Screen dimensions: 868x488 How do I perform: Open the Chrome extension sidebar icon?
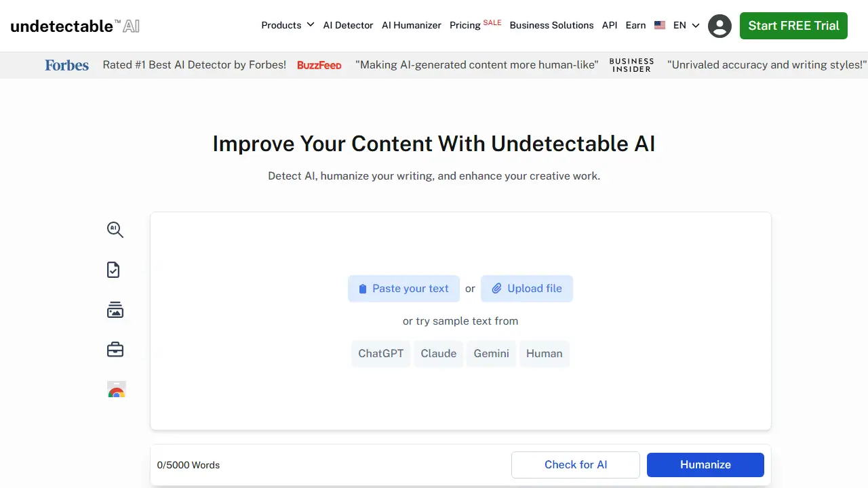[117, 389]
